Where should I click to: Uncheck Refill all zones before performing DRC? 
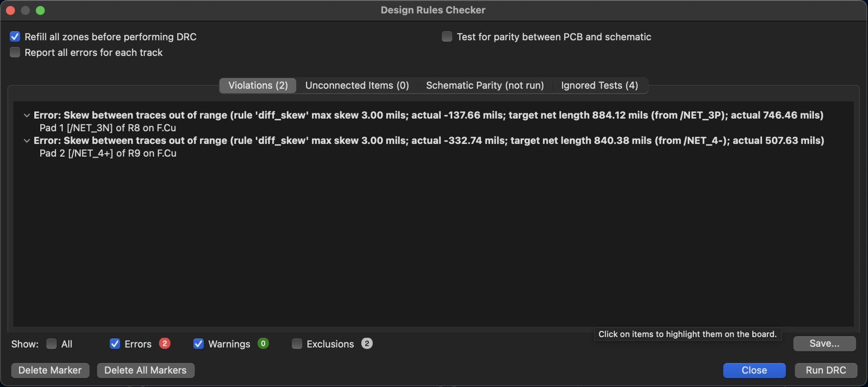point(15,37)
